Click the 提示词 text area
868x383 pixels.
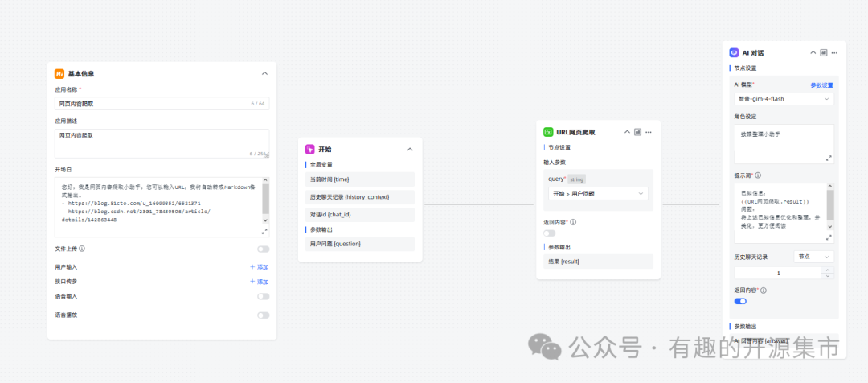click(784, 213)
